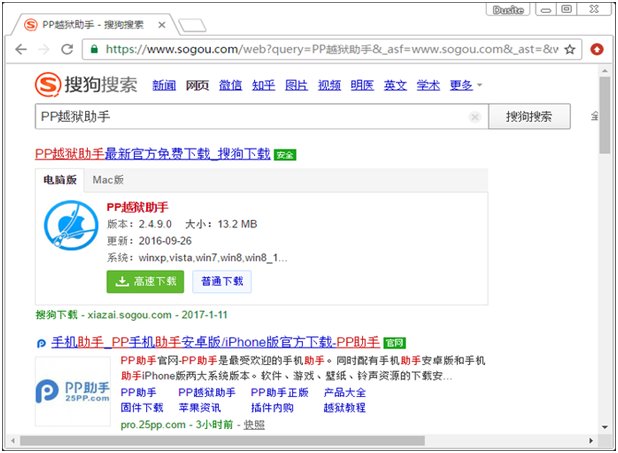Click the green 官网 badge
The width and height of the screenshot is (618, 453).
[x=395, y=343]
